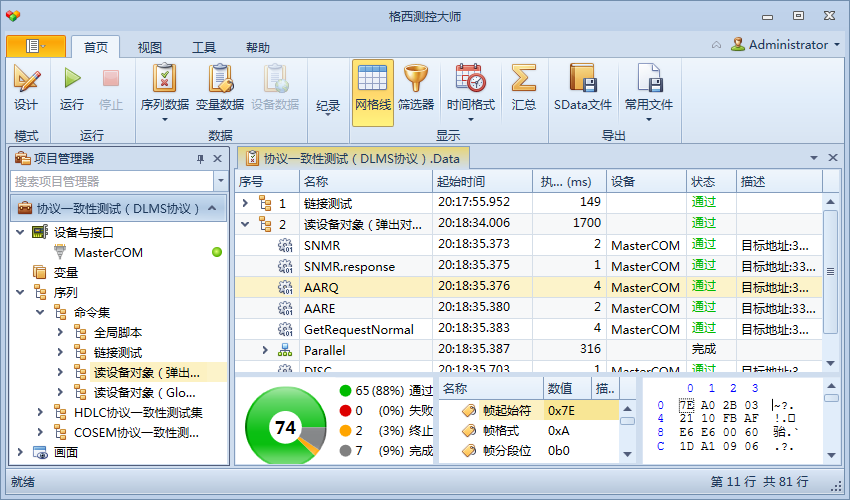
Task: Open the project search dropdown arrow
Action: (221, 181)
